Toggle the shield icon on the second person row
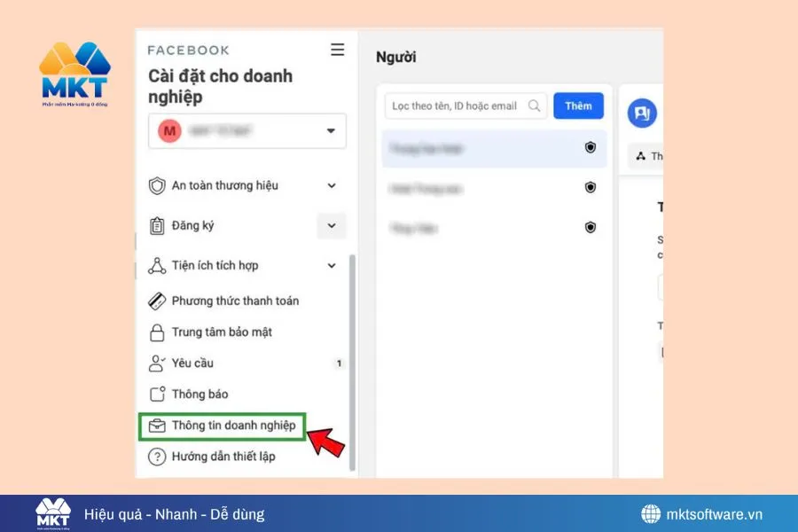The width and height of the screenshot is (798, 532). coord(591,187)
